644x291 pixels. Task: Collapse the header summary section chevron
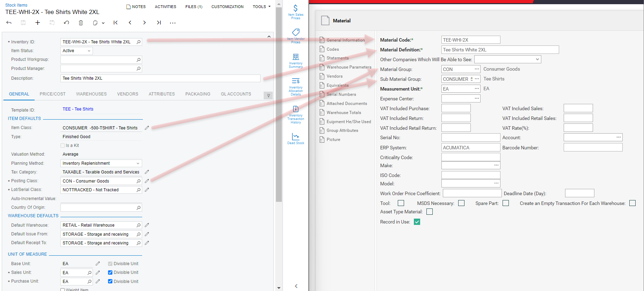[269, 36]
